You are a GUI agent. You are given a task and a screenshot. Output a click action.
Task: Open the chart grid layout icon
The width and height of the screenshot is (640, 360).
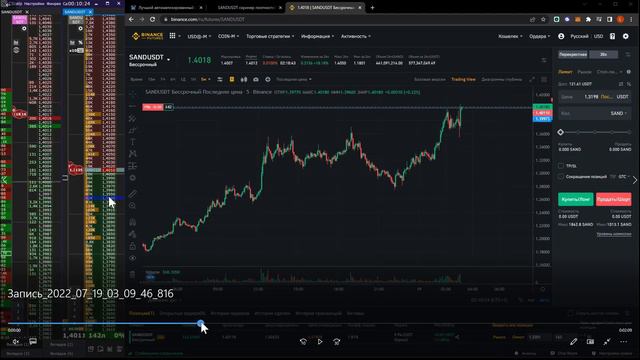click(544, 79)
